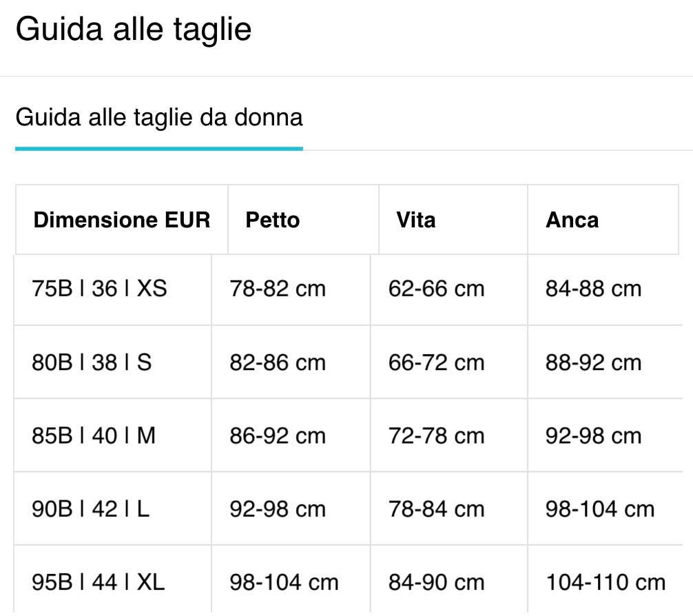Click the 92-98 cm Anca cell
Screen dimensions: 693x616
593,435
